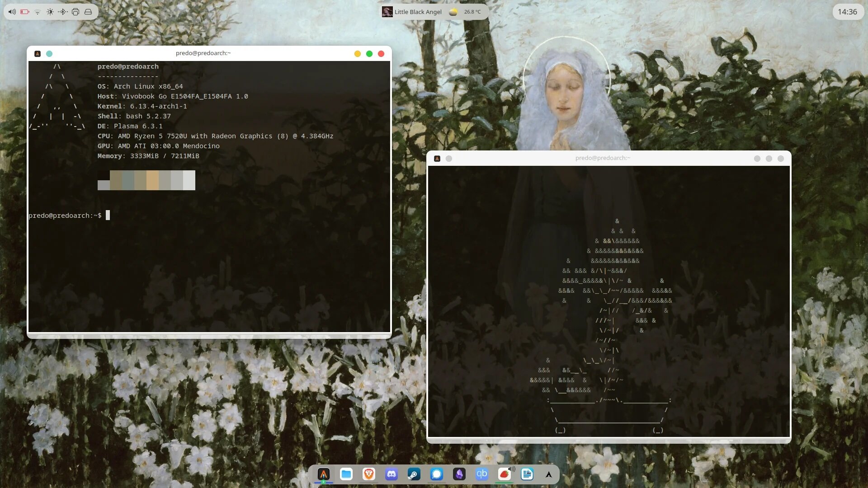Click the predo@predoarch neofetch header
Viewport: 868px width, 488px height.
coord(128,66)
